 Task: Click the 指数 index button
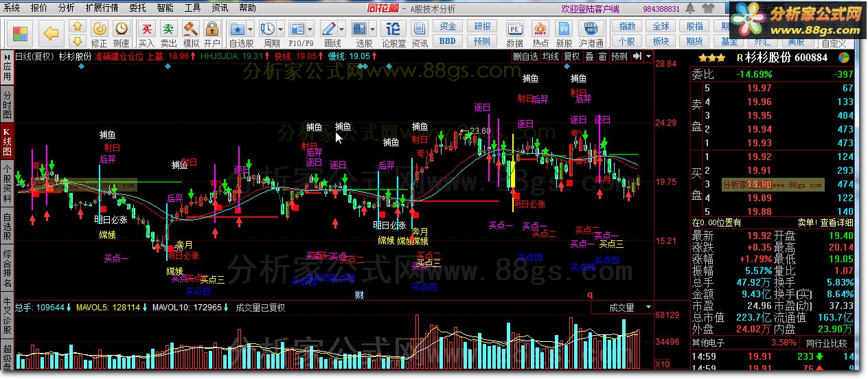coord(627,27)
